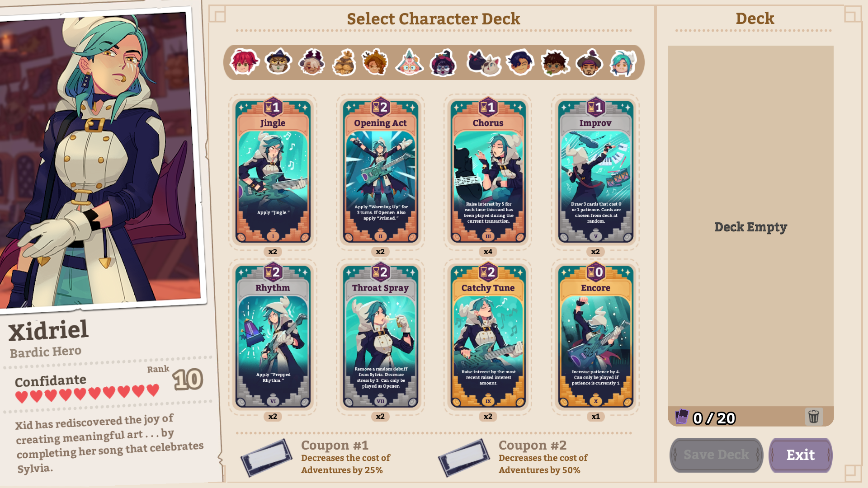The height and width of the screenshot is (488, 868).
Task: Select the red-haired character portrait icon
Action: (x=244, y=62)
